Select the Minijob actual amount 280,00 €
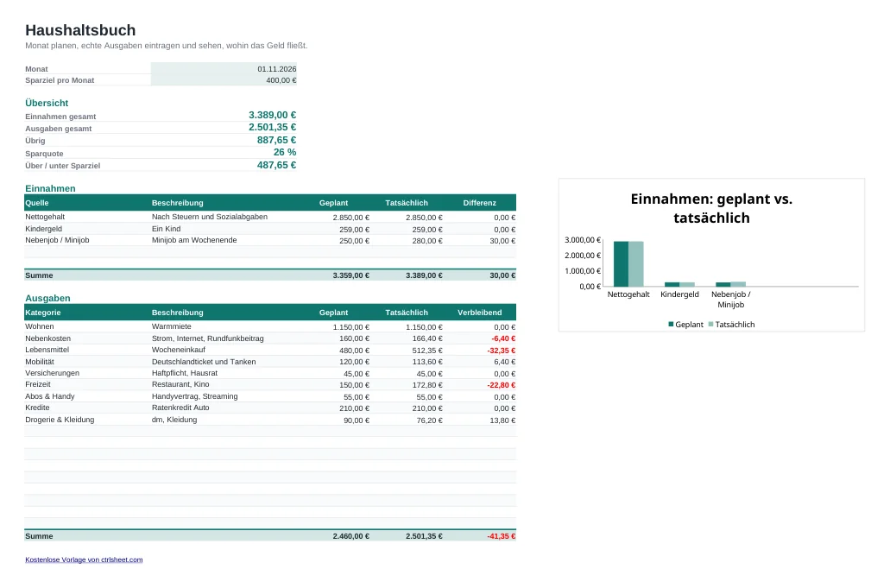The image size is (890, 588). point(407,241)
